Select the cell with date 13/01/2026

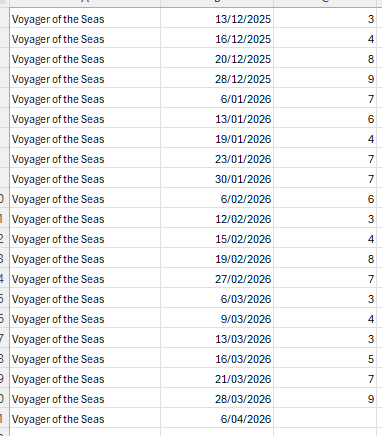pyautogui.click(x=217, y=118)
